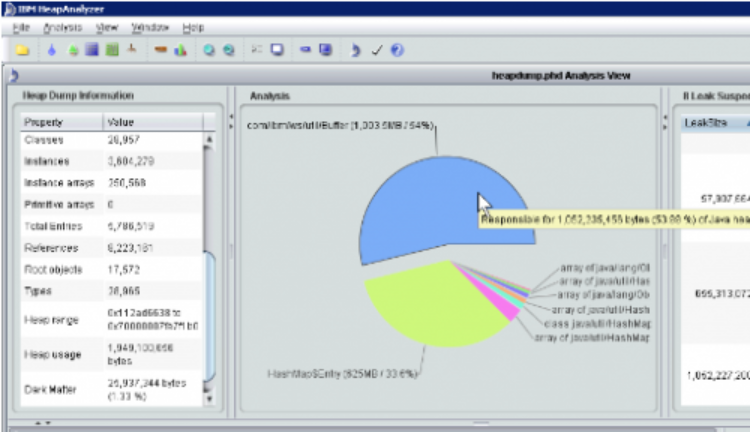This screenshot has height=436, width=752.
Task: Select the Instance arrays row
Action: coord(112,183)
